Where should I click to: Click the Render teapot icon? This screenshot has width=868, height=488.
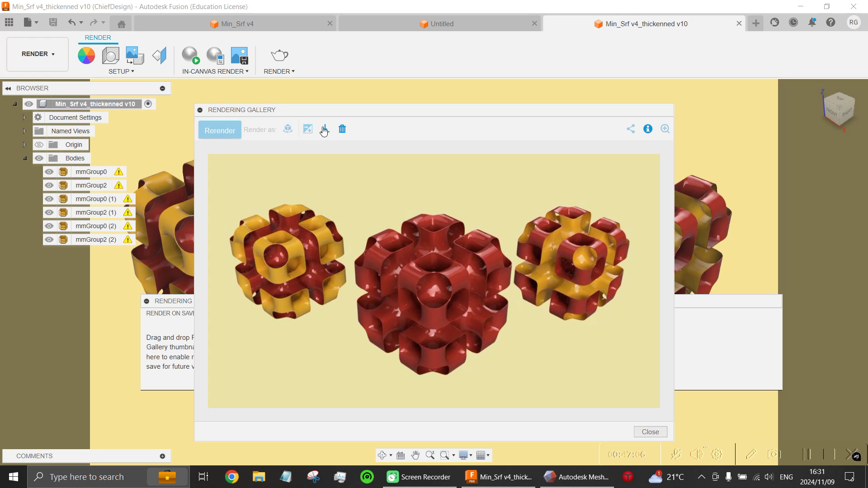point(279,56)
